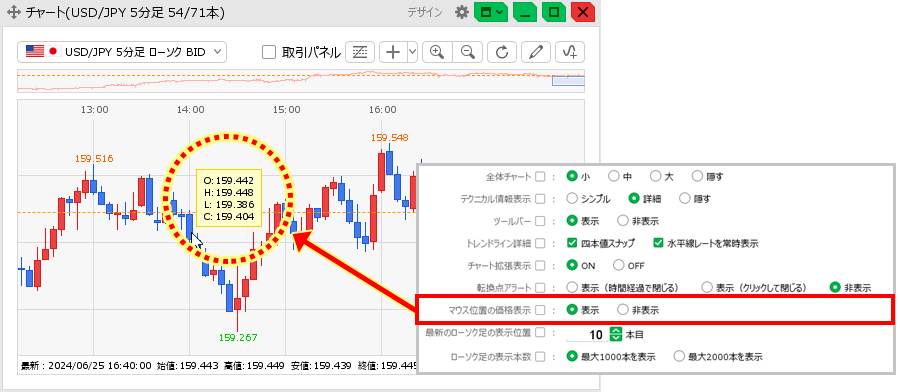Click the trendline drawing icon in toolbar
The height and width of the screenshot is (392, 900).
coord(360,52)
